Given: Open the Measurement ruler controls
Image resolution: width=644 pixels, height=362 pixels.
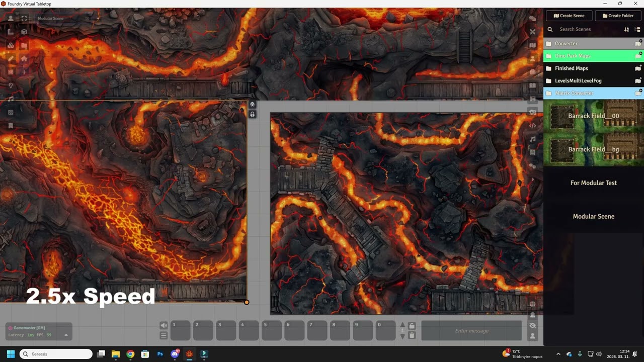Looking at the screenshot, I should [11, 32].
